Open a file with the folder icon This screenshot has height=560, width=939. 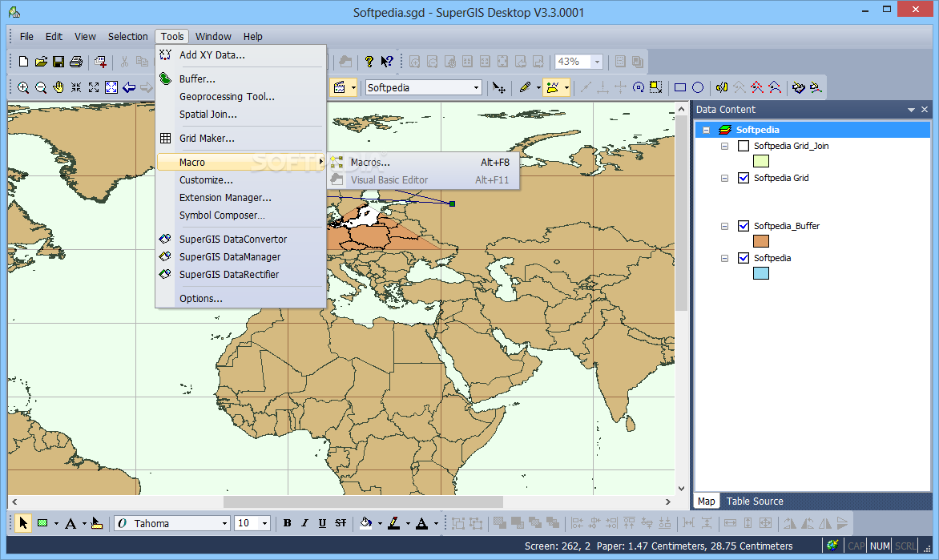pos(41,61)
